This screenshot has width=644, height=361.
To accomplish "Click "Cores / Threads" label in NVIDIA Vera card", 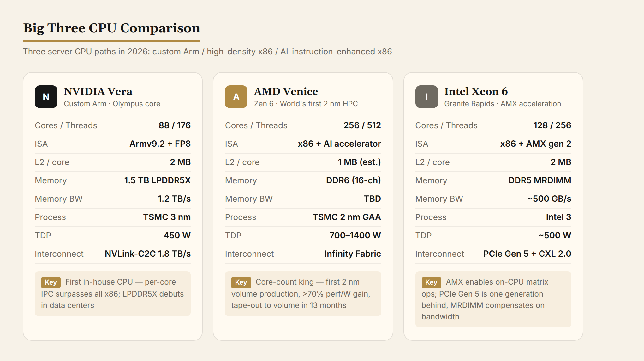I will coord(66,125).
